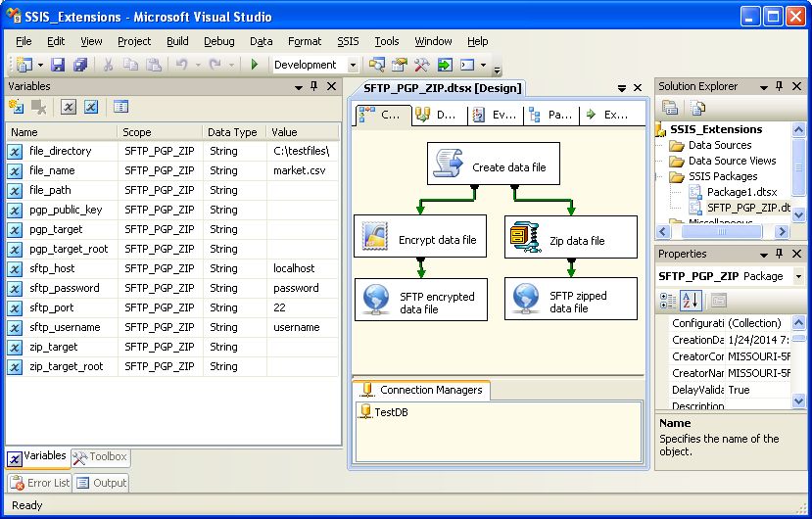Switch to the Data Flow tab
The image size is (812, 519).
[439, 115]
